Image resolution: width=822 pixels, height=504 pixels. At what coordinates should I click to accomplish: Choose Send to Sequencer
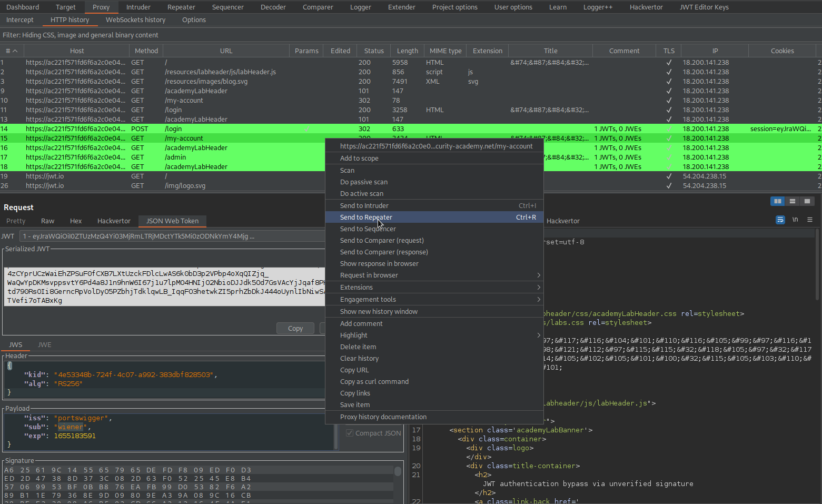click(x=434, y=229)
